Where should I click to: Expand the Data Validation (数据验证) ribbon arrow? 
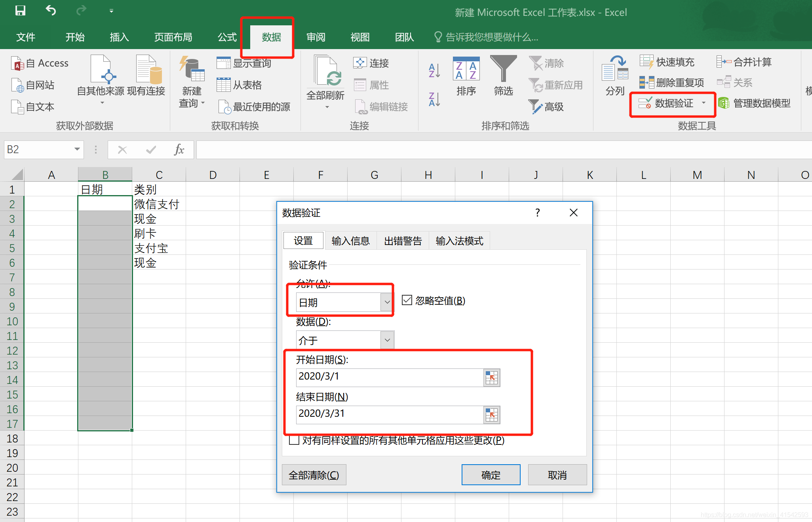coord(704,103)
